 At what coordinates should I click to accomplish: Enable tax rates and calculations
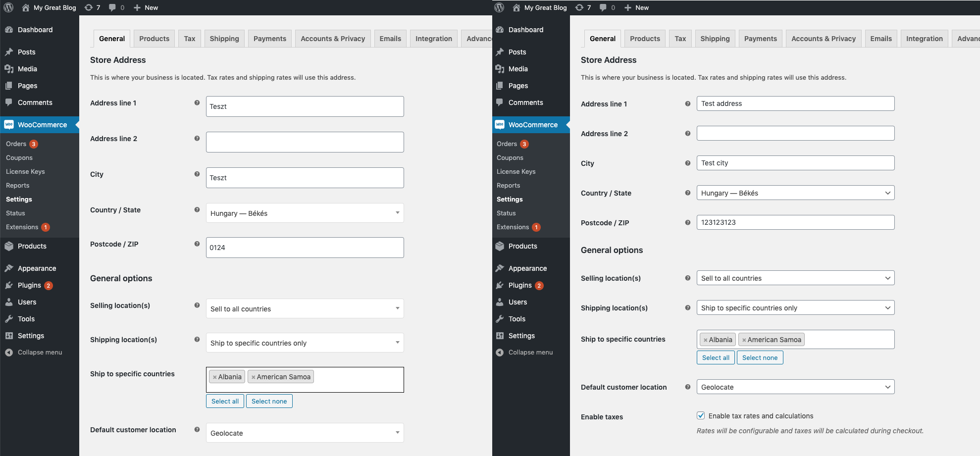[701, 415]
